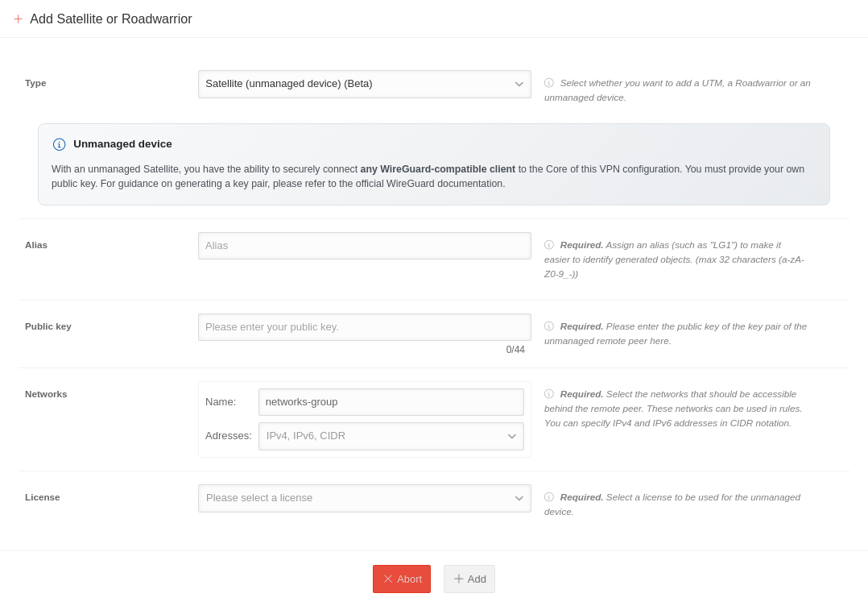Click the blue Unmanaged device info icon
868x606 pixels.
60,144
